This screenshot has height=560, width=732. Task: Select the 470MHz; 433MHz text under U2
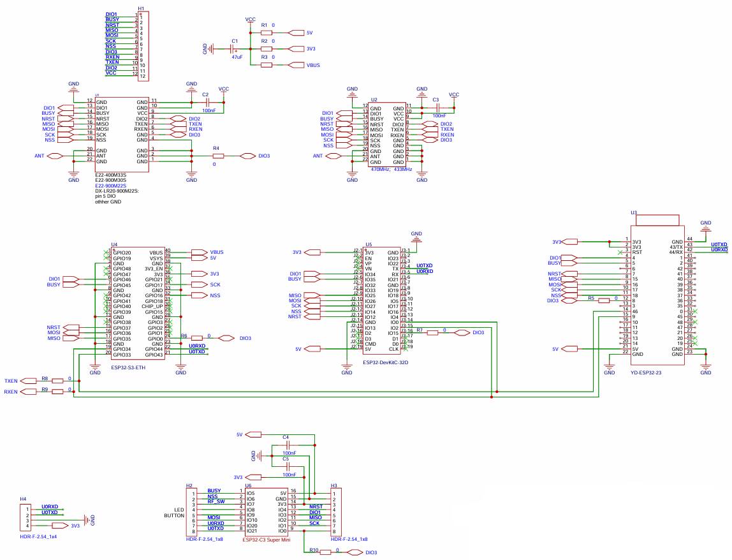[x=392, y=170]
